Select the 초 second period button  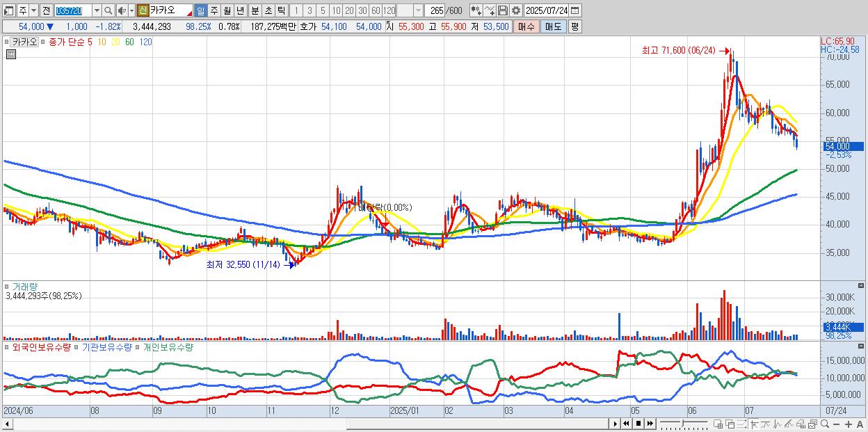pyautogui.click(x=268, y=10)
